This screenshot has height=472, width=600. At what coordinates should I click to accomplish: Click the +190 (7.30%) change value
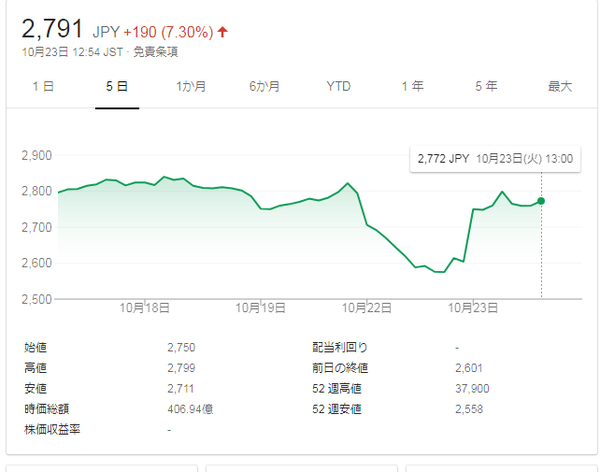pos(168,32)
